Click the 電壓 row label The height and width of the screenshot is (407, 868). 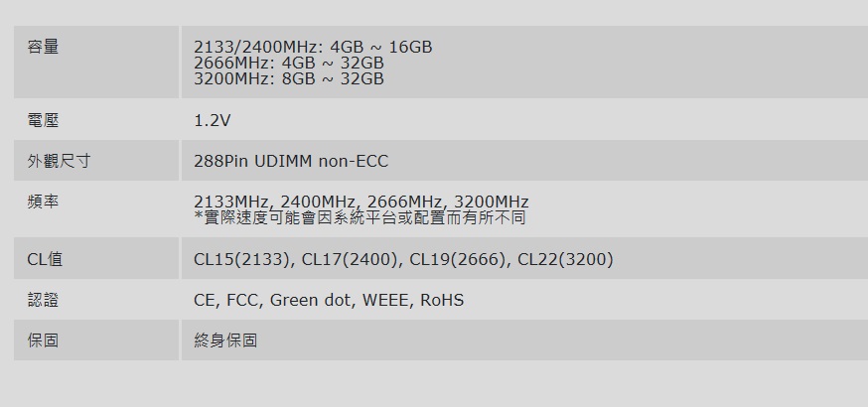[43, 120]
